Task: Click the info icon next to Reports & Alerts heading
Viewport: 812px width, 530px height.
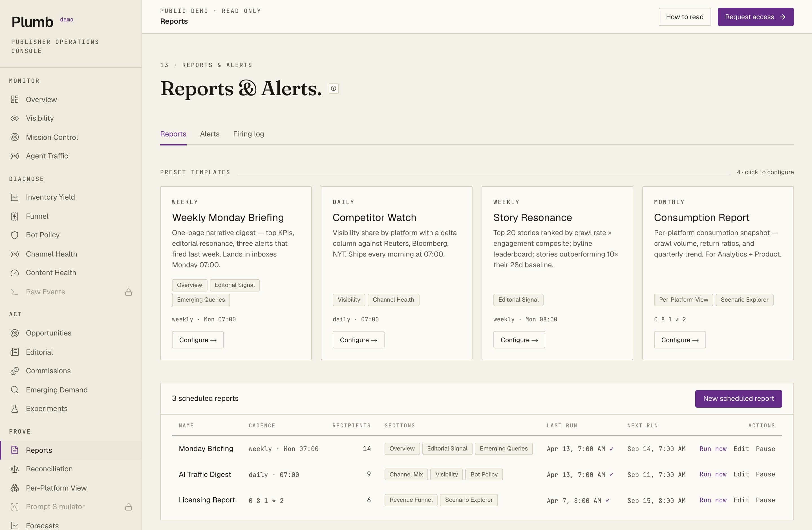Action: coord(334,88)
